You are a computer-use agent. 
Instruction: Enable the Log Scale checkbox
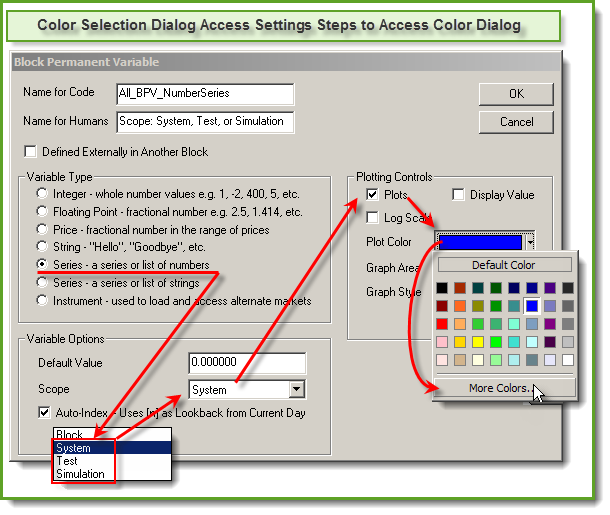click(x=373, y=218)
